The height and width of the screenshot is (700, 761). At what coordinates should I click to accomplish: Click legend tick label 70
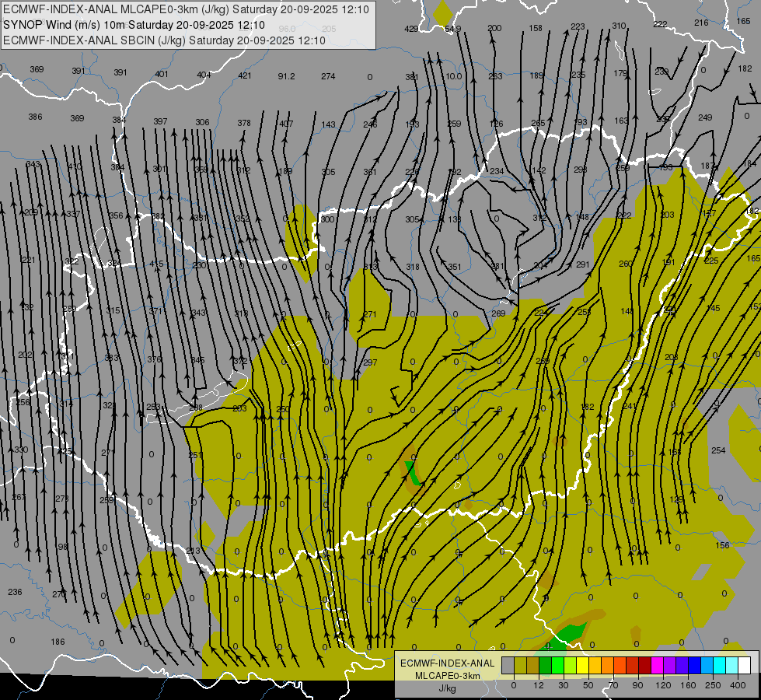613,685
